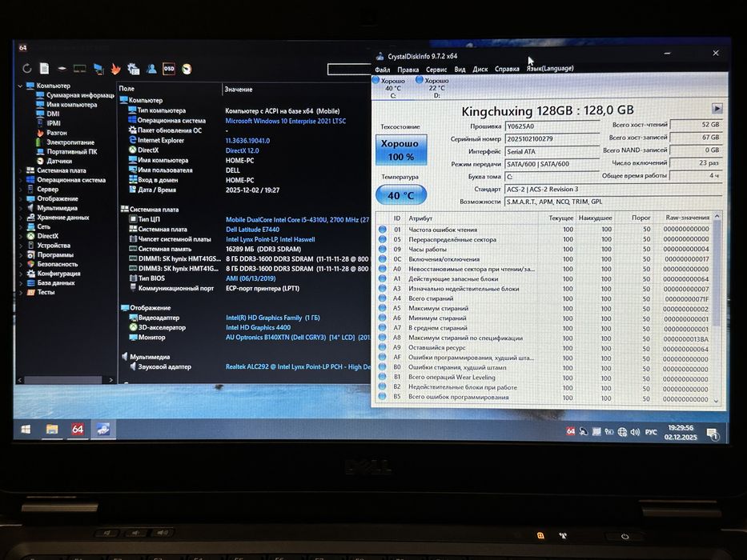Open the Диск menu in CrystalDiskInfo
The image size is (747, 560).
click(480, 69)
